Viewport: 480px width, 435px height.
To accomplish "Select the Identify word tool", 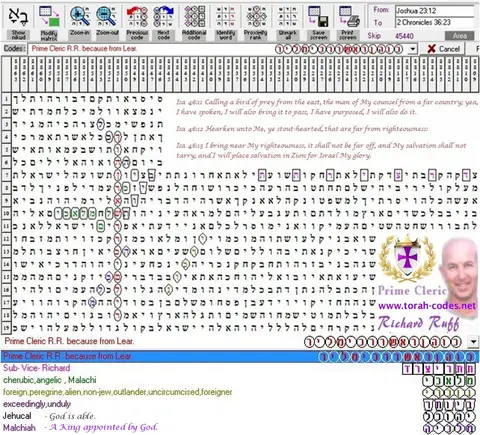I will click(x=226, y=17).
